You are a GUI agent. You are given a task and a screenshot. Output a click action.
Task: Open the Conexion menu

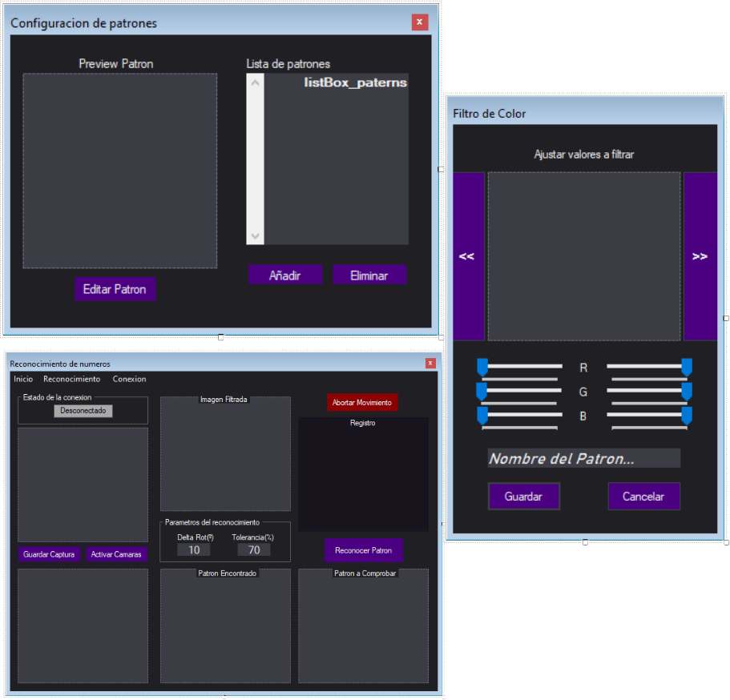pyautogui.click(x=129, y=379)
